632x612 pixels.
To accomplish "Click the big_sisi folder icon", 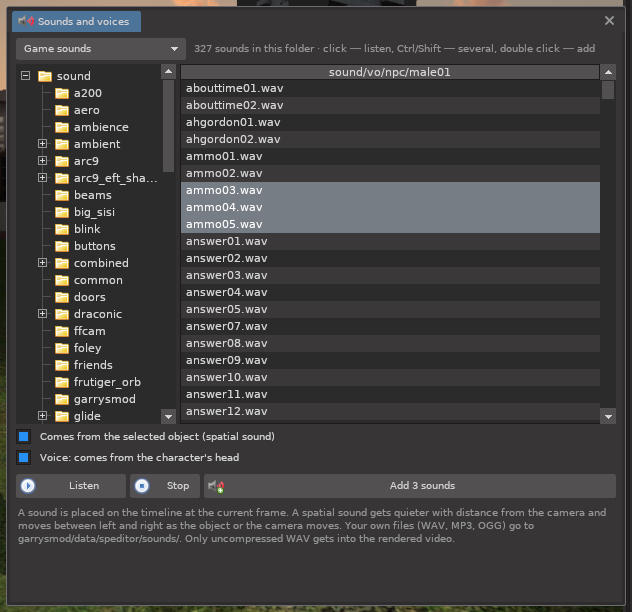I will (62, 212).
